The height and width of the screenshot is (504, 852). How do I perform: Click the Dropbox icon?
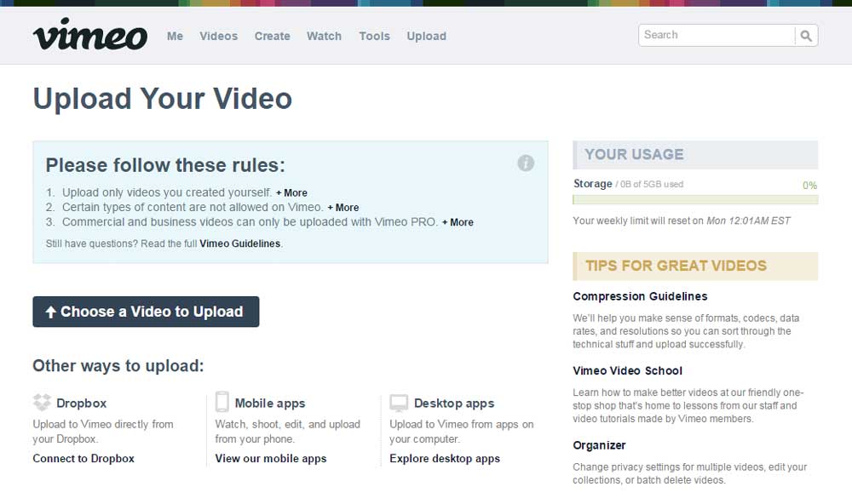43,403
